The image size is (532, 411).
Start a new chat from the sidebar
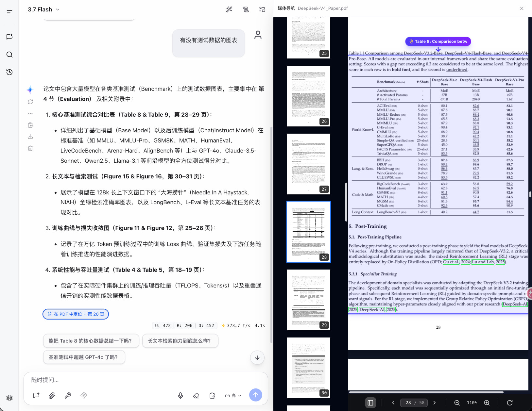coord(9,37)
